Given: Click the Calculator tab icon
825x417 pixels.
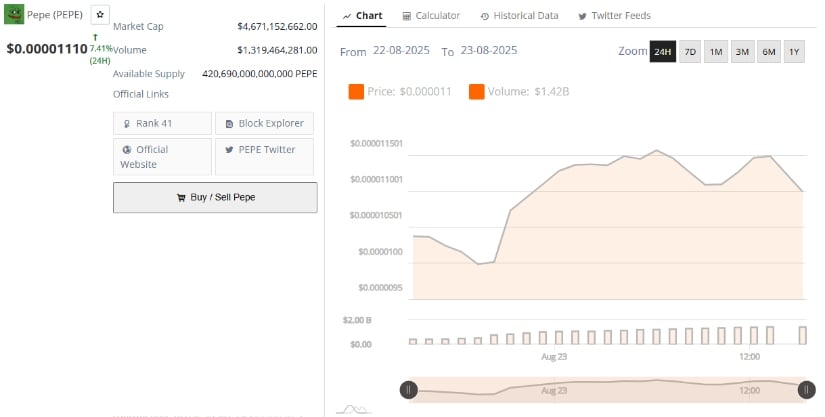Looking at the screenshot, I should click(407, 16).
